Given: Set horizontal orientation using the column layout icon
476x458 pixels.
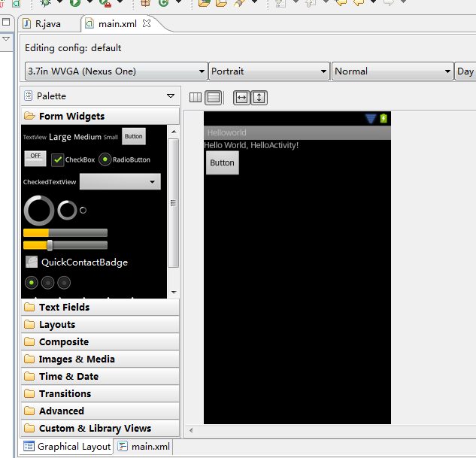Looking at the screenshot, I should [x=196, y=98].
